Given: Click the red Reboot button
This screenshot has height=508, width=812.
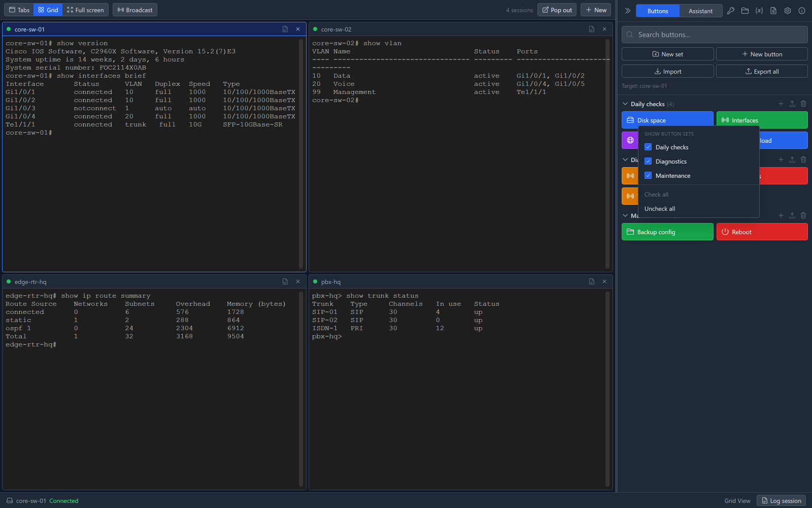Looking at the screenshot, I should 762,232.
